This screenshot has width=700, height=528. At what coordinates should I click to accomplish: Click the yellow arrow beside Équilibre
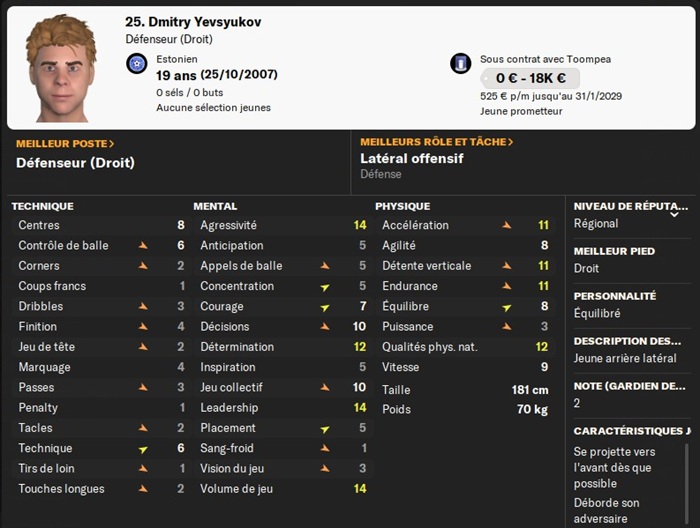tap(506, 307)
